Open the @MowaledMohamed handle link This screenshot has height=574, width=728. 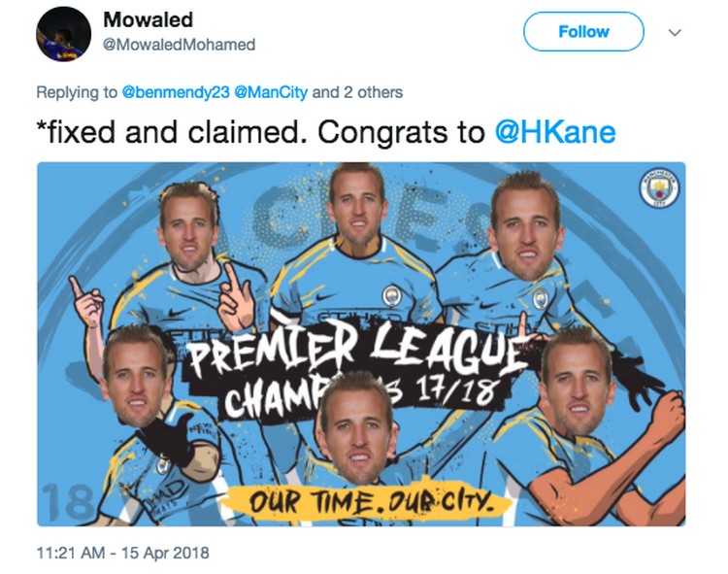(x=179, y=45)
